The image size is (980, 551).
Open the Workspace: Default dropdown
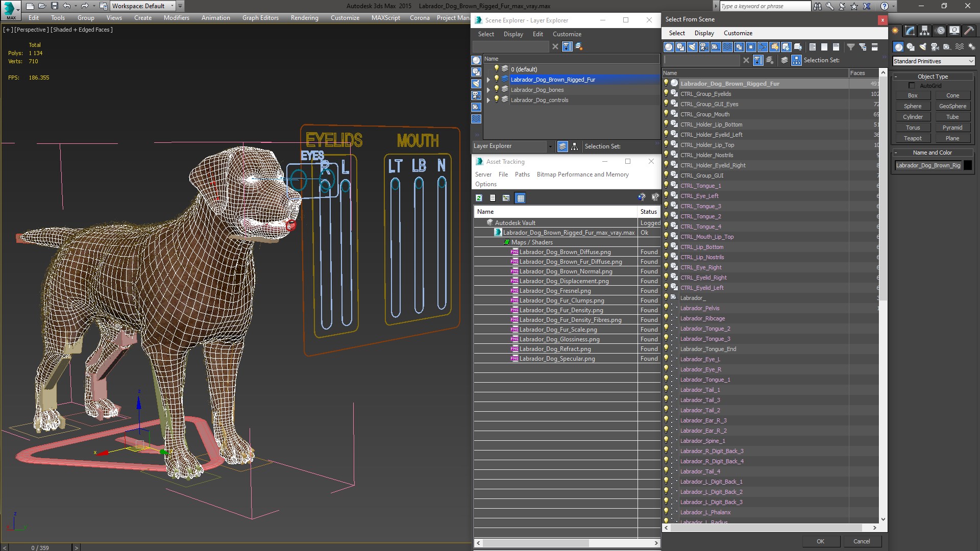pyautogui.click(x=143, y=6)
